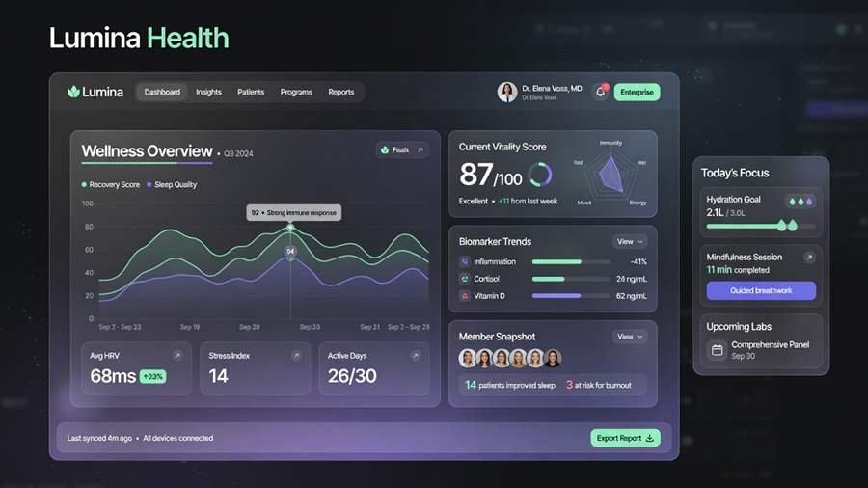Image resolution: width=868 pixels, height=488 pixels.
Task: Click '14 patients improved sleep' text
Action: point(510,385)
